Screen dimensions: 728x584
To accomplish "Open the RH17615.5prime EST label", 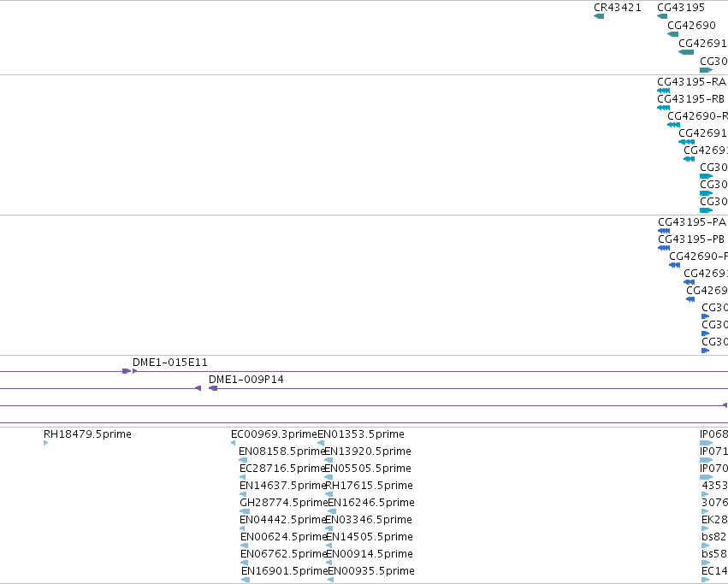I will (x=369, y=486).
